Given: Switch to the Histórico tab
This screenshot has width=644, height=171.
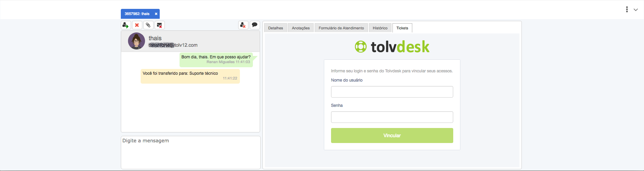Looking at the screenshot, I should click(x=380, y=28).
